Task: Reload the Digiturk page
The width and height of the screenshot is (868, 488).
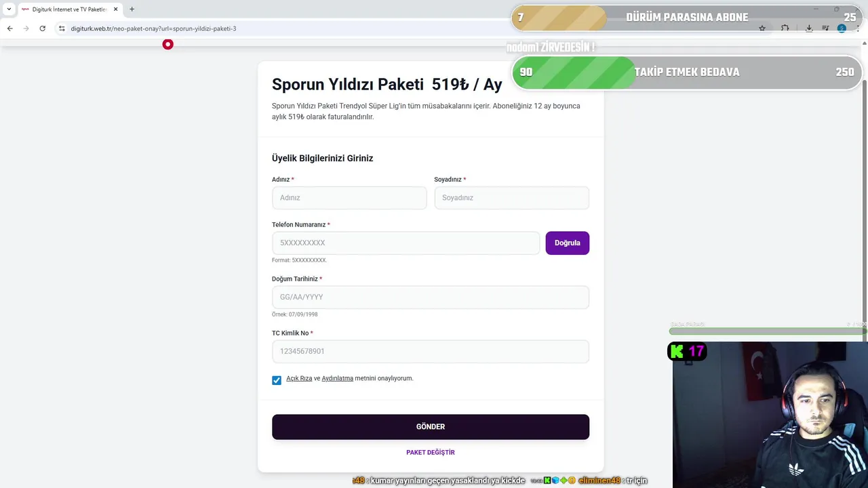Action: click(x=42, y=28)
